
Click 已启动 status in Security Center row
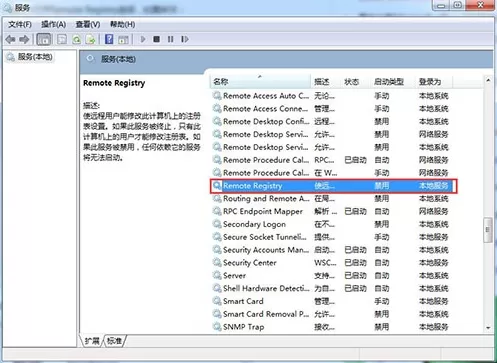click(x=355, y=263)
